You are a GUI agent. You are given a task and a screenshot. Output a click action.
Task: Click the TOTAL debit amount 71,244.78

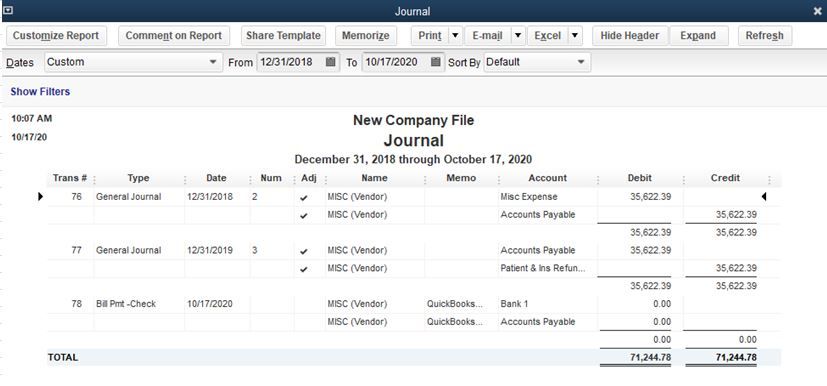coord(650,358)
